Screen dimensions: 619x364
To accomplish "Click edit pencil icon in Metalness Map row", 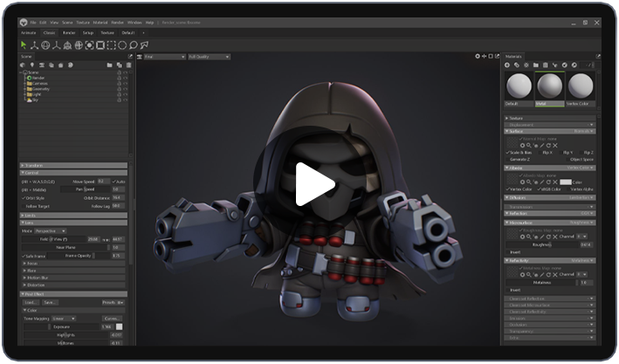I will pyautogui.click(x=542, y=274).
